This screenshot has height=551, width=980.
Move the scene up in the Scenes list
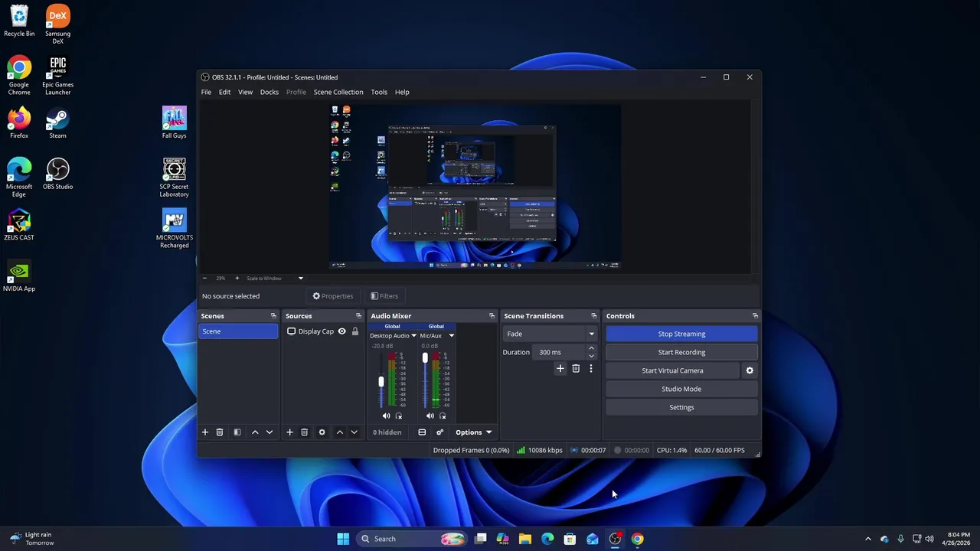point(255,432)
